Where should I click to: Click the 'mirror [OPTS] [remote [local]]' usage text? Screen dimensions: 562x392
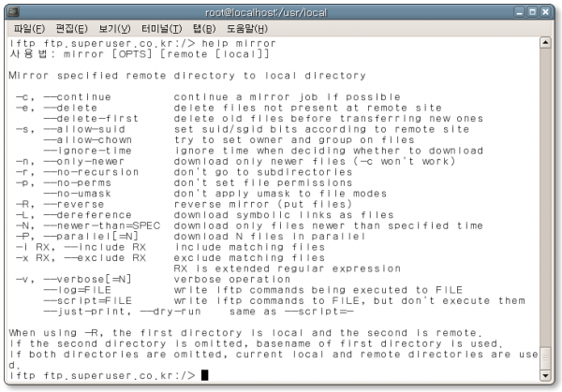tap(167, 54)
